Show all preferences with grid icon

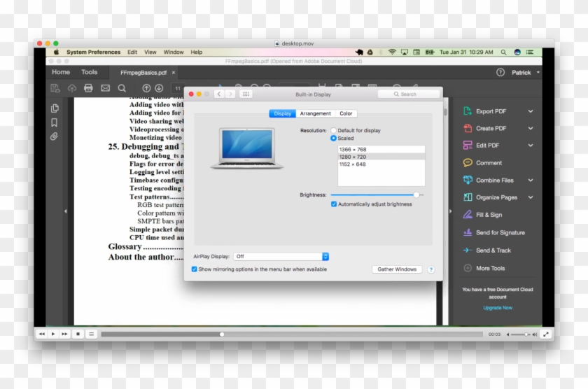click(x=246, y=94)
